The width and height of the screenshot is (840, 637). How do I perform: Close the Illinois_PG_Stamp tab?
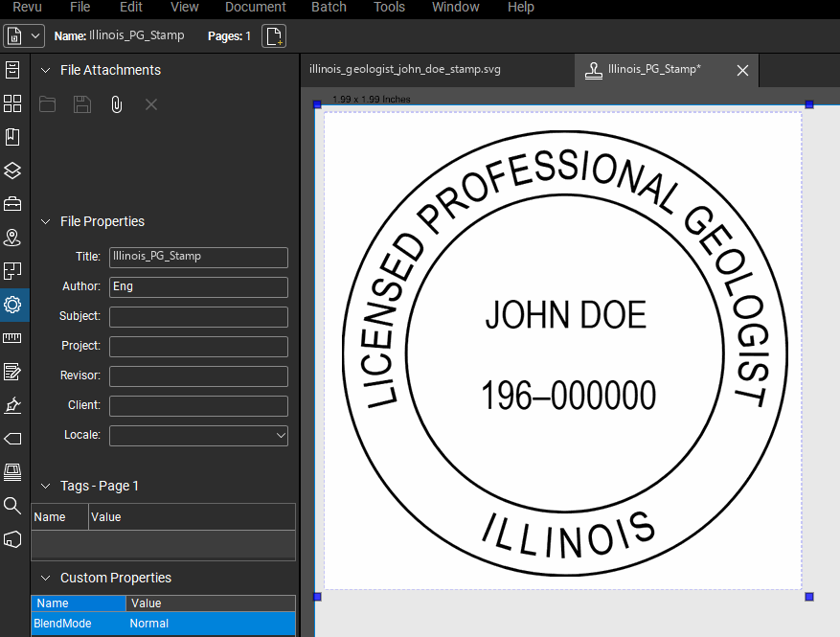pyautogui.click(x=742, y=70)
